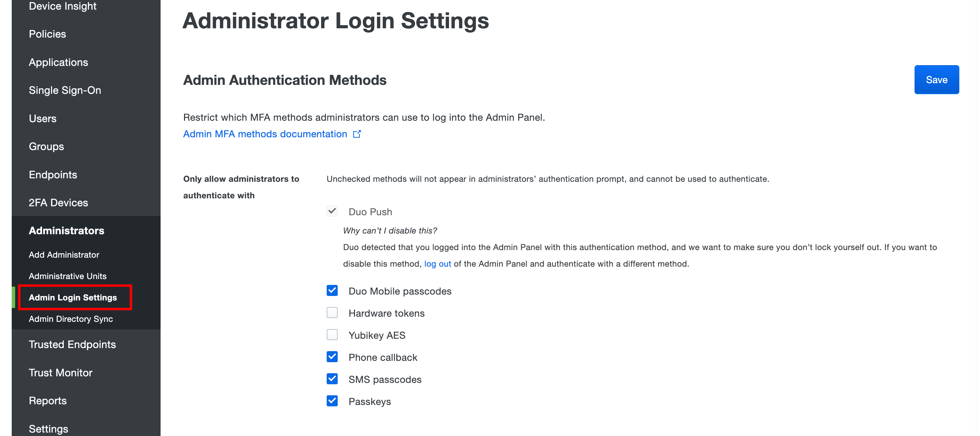Screen dimensions: 980x436
Task: Go to Groups in sidebar
Action: point(47,147)
